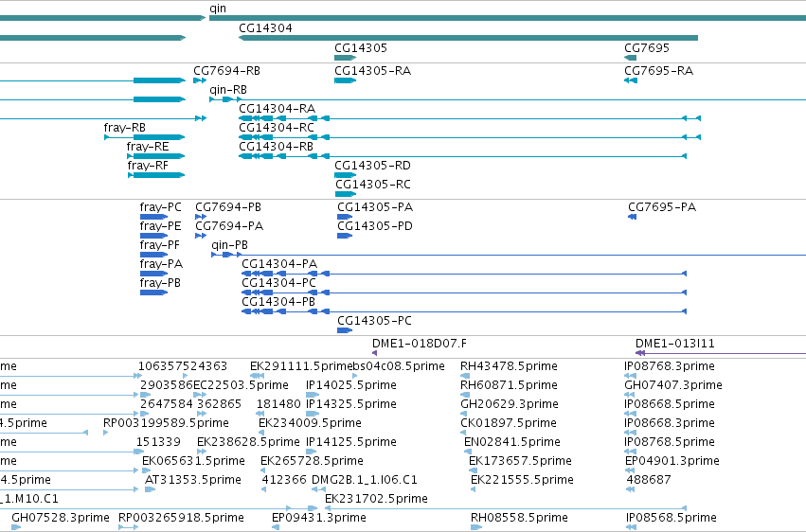806x532 pixels.
Task: Open EST label IP08668.5prime
Action: click(670, 404)
